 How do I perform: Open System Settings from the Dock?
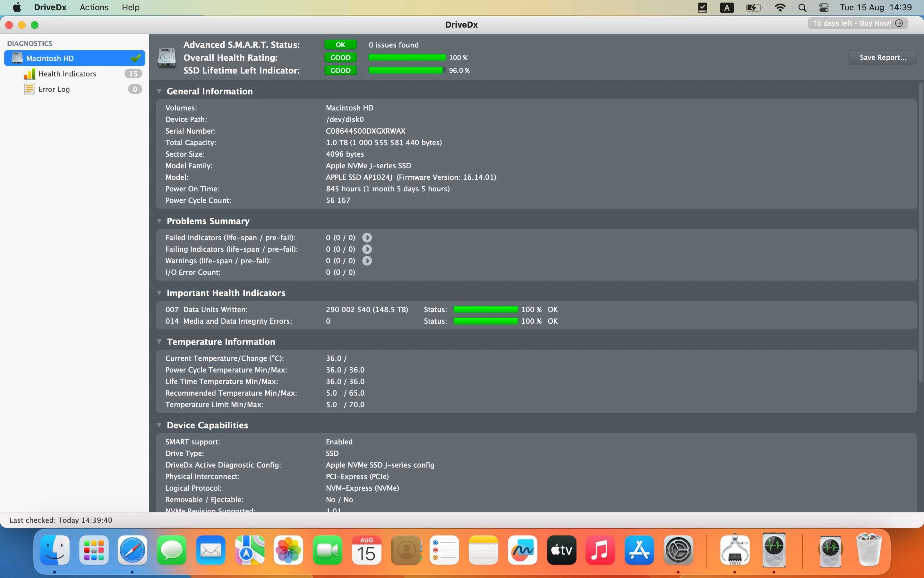(678, 550)
